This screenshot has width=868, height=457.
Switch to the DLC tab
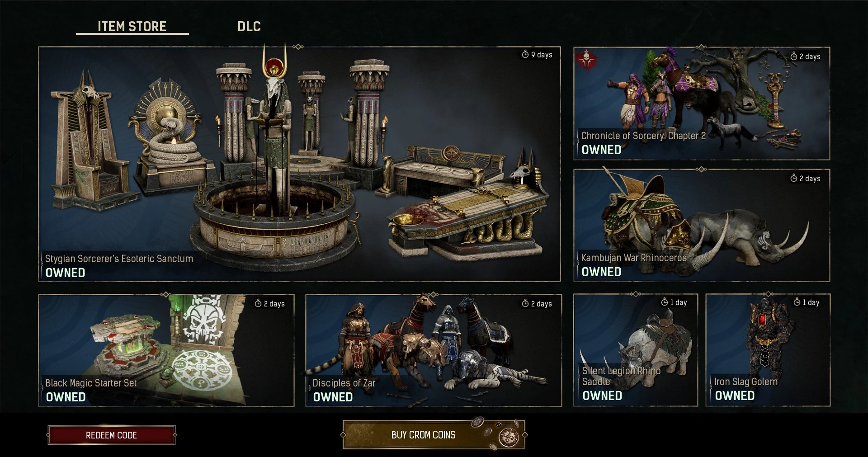[x=249, y=26]
